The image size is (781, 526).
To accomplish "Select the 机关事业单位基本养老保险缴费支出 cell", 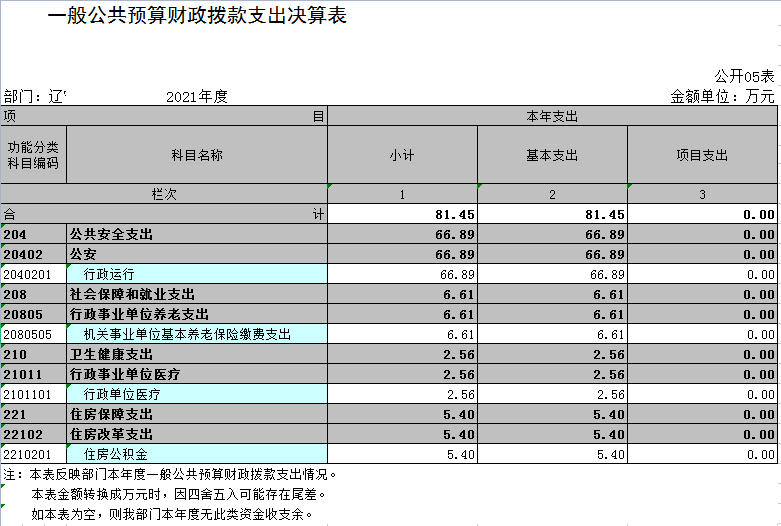I will point(197,334).
